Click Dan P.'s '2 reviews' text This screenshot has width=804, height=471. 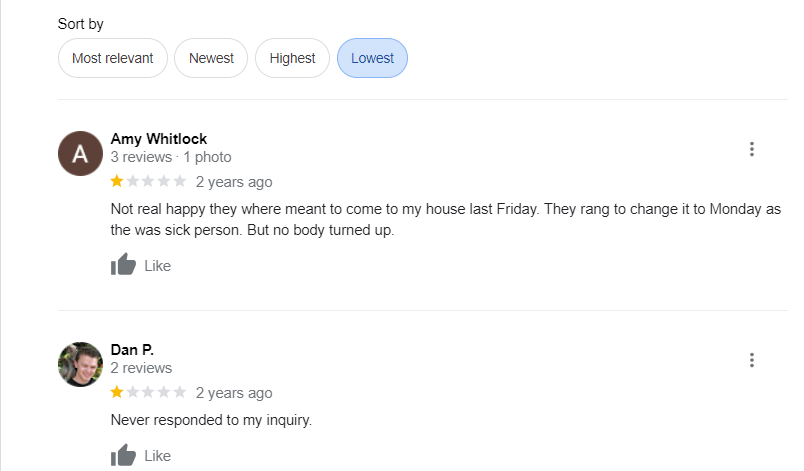point(141,368)
